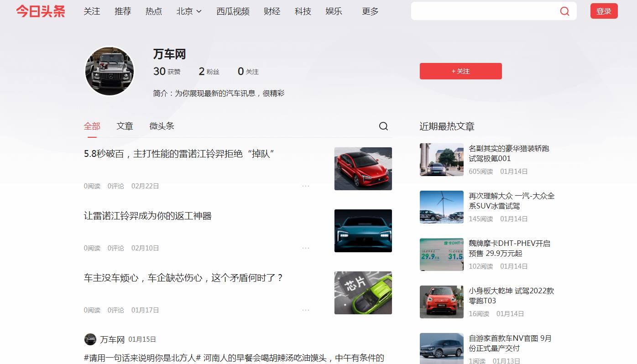Click the 万车网 profile avatar
The height and width of the screenshot is (364, 637).
pyautogui.click(x=110, y=71)
